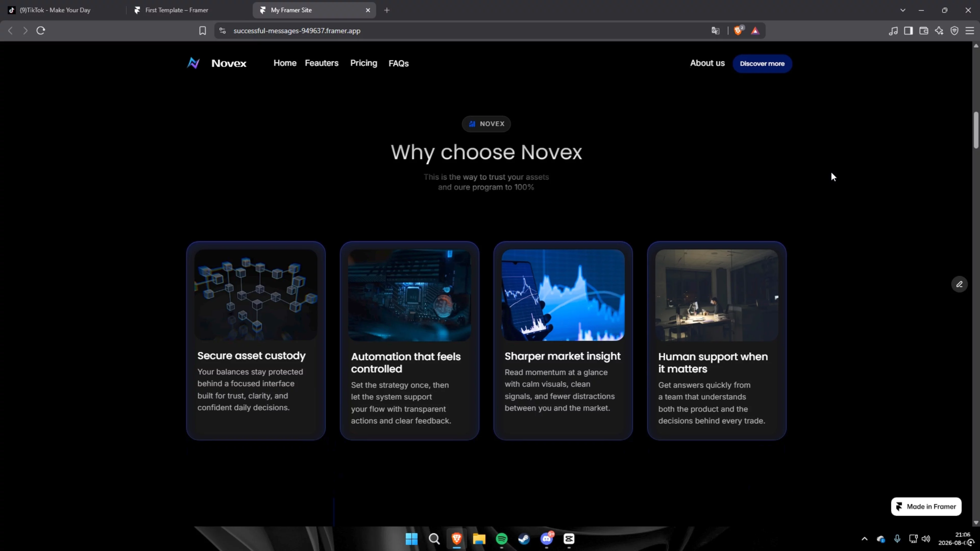Open CapCut from the taskbar
Image resolution: width=980 pixels, height=551 pixels.
[x=569, y=539]
